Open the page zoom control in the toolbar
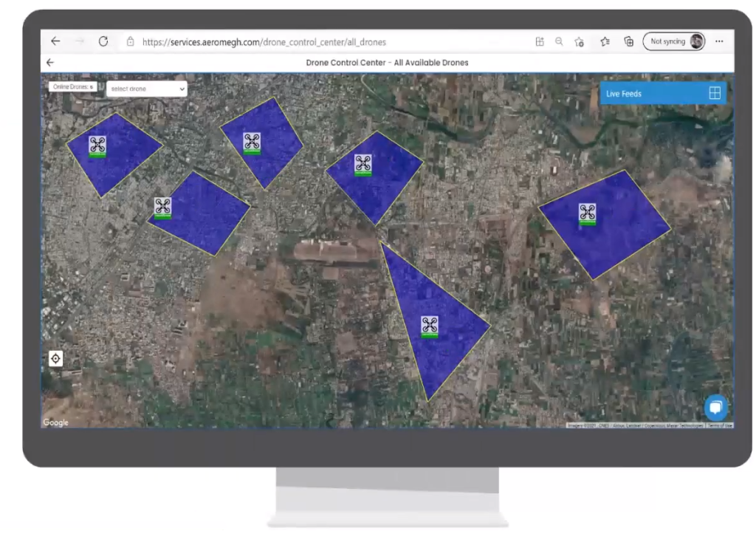Screen dimensions: 756x534 (560, 41)
